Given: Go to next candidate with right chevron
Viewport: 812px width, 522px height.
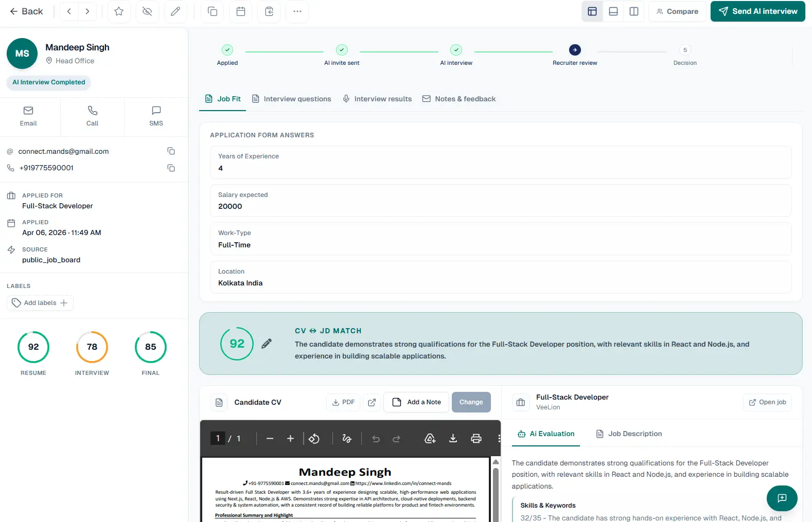Looking at the screenshot, I should tap(87, 11).
